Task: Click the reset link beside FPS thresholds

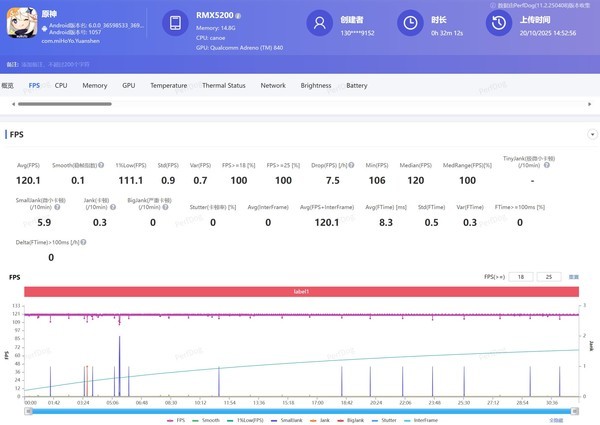Action: pos(573,276)
